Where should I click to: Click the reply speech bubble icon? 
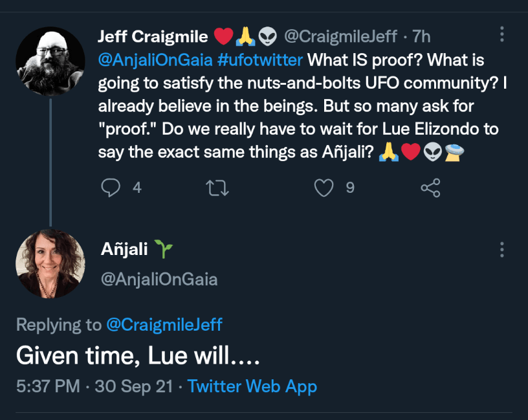111,188
